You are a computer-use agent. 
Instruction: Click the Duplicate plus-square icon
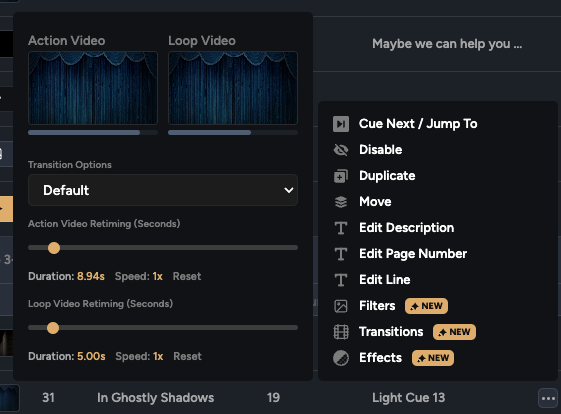(341, 176)
